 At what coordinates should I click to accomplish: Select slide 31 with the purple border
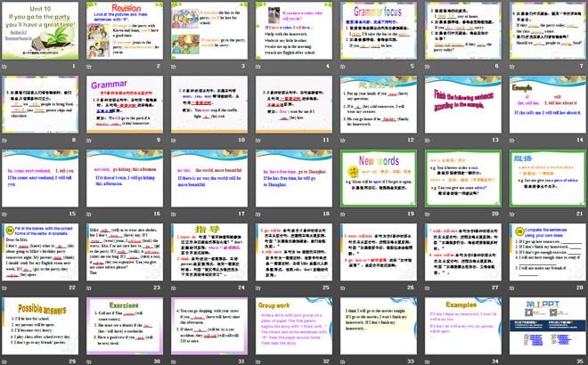[x=209, y=326]
